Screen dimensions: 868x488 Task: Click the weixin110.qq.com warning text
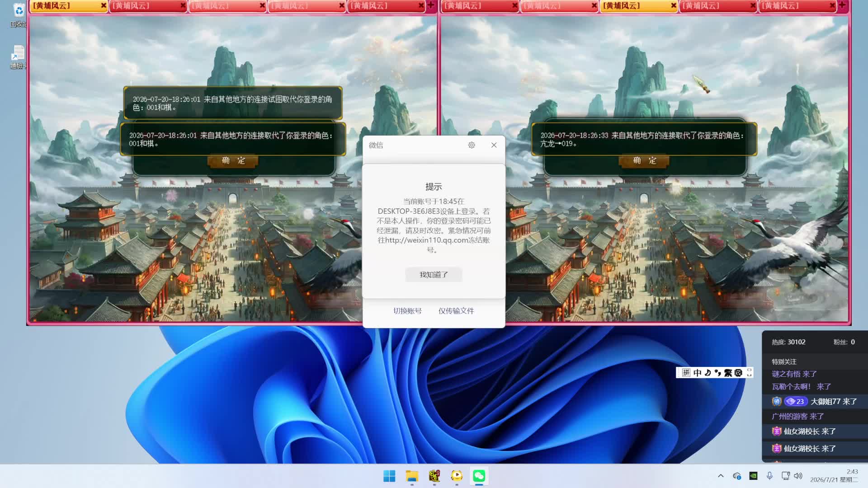tap(434, 225)
